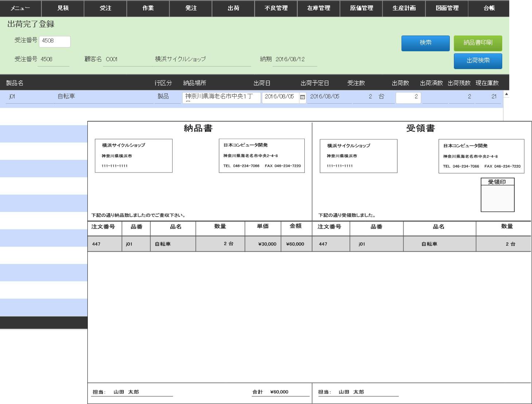
Task: Click order number 447 in 受領書 table
Action: (x=323, y=244)
